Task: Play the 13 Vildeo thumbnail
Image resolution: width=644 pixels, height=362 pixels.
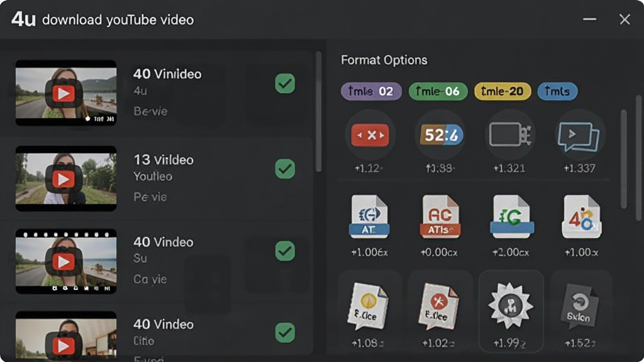Action: [x=64, y=179]
